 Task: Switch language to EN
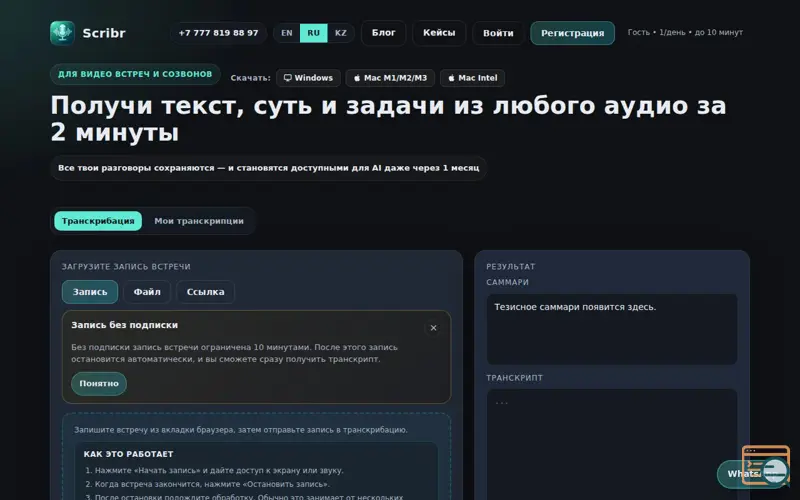(x=287, y=33)
